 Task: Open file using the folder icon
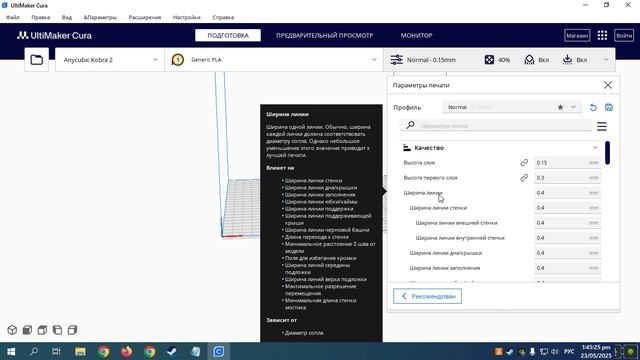(x=37, y=60)
